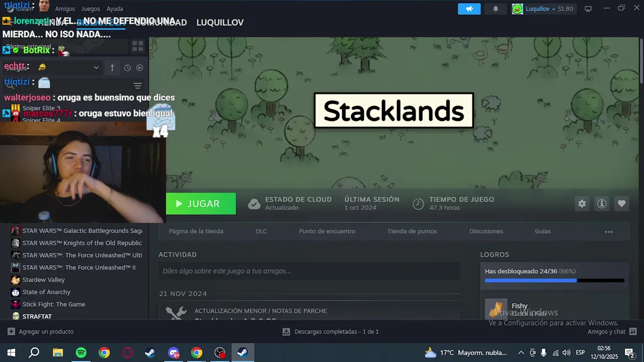This screenshot has width=644, height=362.
Task: Toggle Stacklands as favorite with the heart
Action: pyautogui.click(x=622, y=204)
